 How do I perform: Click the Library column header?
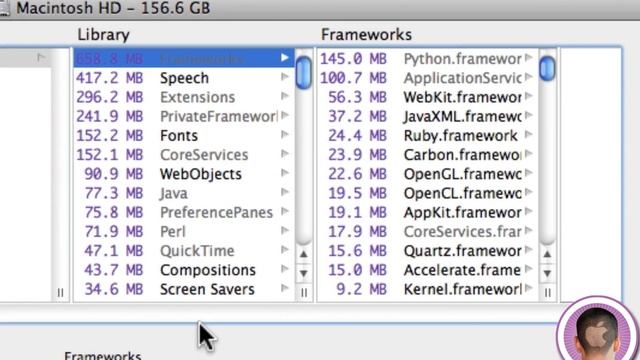click(x=104, y=35)
